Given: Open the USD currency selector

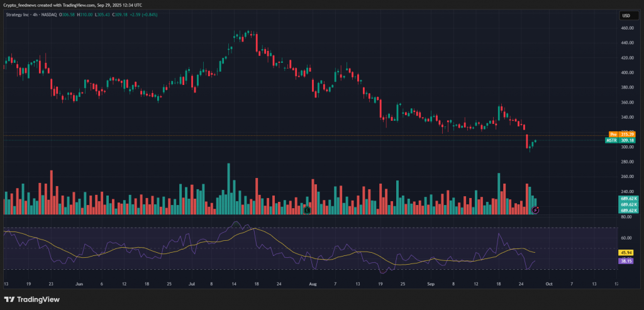Looking at the screenshot, I should coord(626,16).
